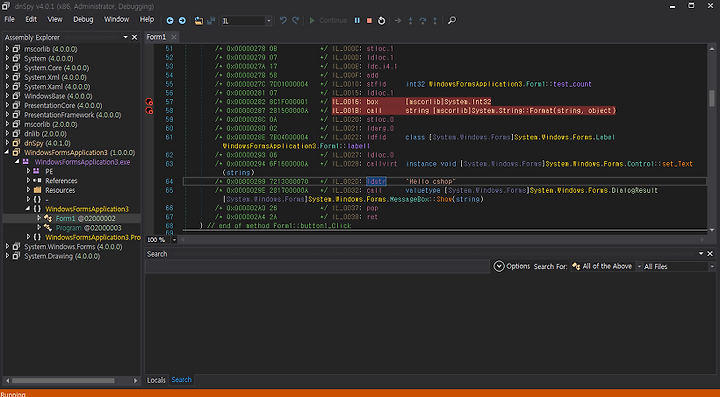The width and height of the screenshot is (720, 397).
Task: Open the Window menu
Action: click(116, 19)
